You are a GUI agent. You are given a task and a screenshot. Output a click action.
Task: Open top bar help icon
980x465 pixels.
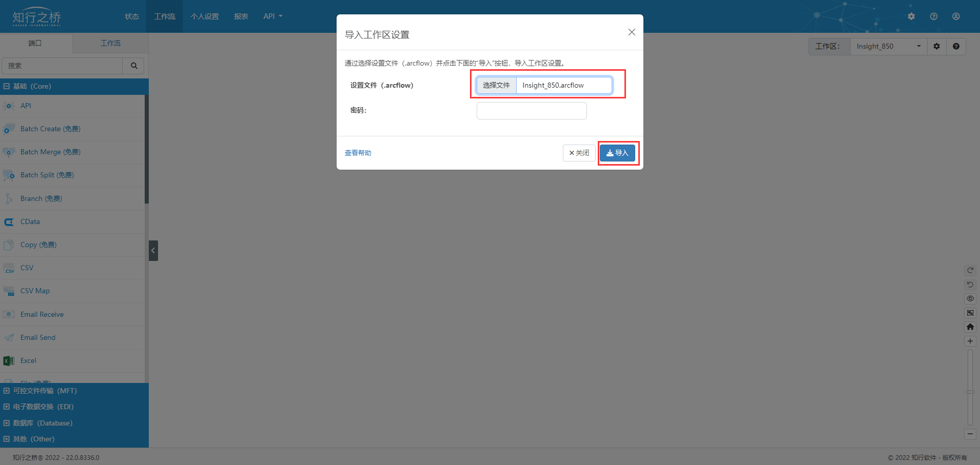coord(934,16)
